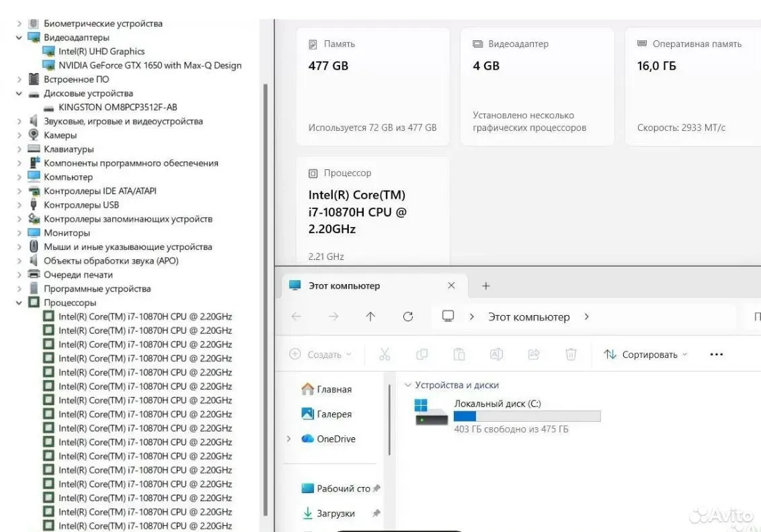
Task: Expand 'Звуковые, игровые и видеоустройства' node
Action: point(19,121)
